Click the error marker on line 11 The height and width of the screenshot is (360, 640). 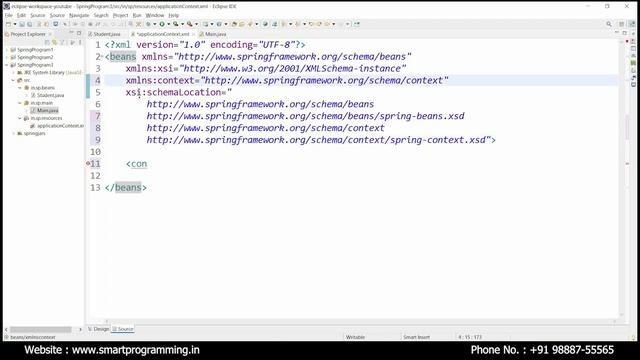coord(88,163)
